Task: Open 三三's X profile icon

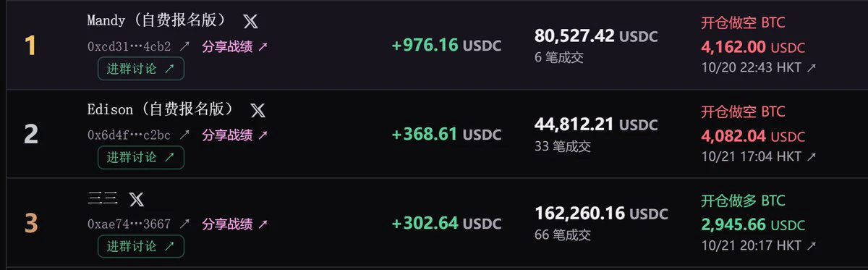Action: tap(136, 199)
